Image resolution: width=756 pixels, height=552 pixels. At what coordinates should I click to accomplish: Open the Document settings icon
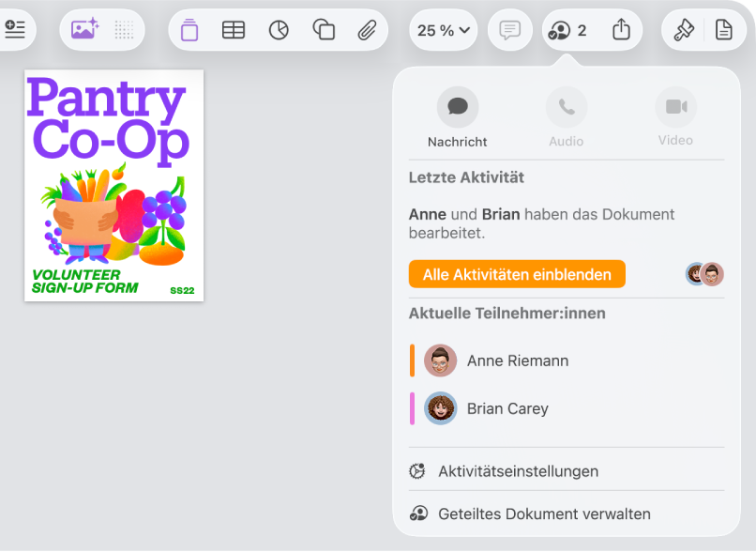(724, 30)
